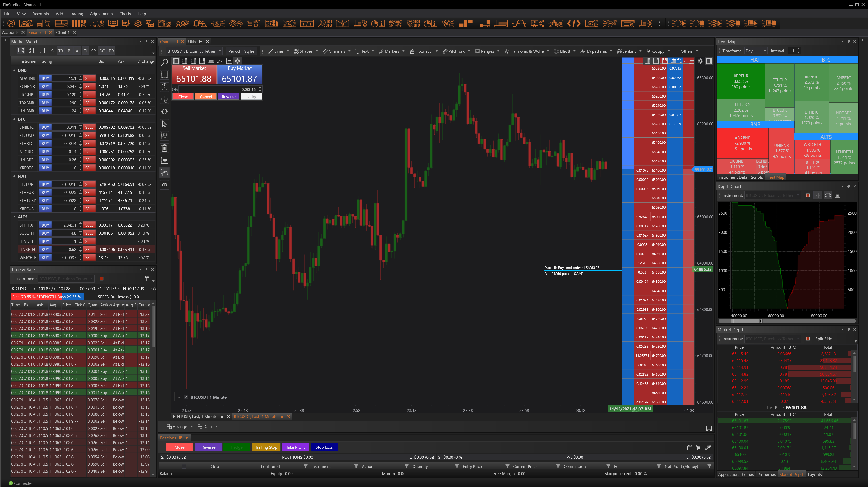Click the Trailing Stop button in Positions
The width and height of the screenshot is (868, 487).
pos(266,447)
